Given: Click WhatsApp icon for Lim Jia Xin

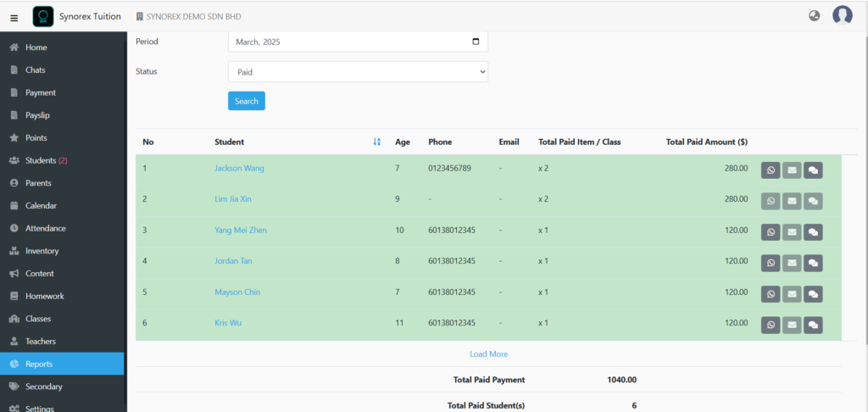Looking at the screenshot, I should coord(771,201).
